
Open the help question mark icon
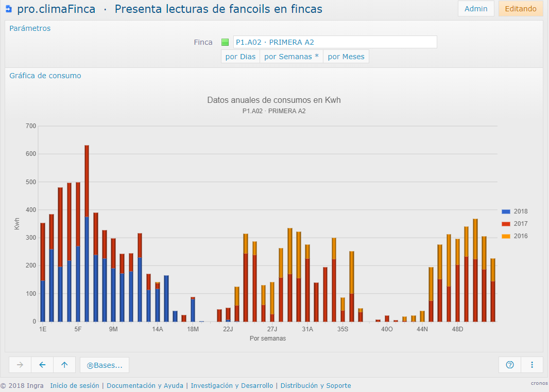(x=510, y=365)
